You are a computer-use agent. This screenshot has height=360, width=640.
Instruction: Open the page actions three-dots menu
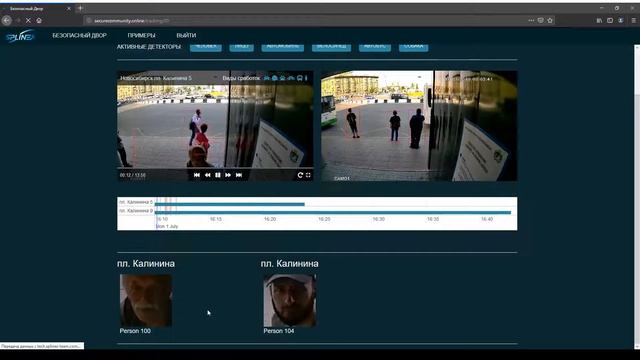pyautogui.click(x=531, y=20)
